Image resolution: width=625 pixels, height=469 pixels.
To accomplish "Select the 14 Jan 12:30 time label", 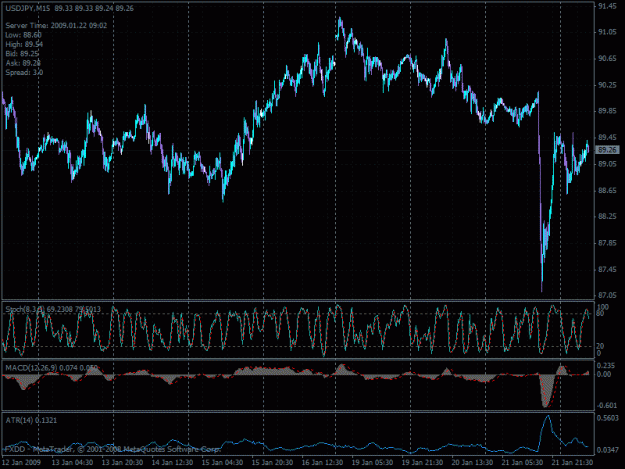I will pos(172,463).
